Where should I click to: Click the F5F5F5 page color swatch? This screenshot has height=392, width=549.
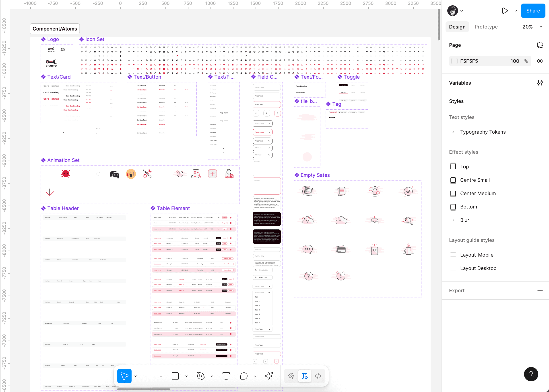pos(454,61)
